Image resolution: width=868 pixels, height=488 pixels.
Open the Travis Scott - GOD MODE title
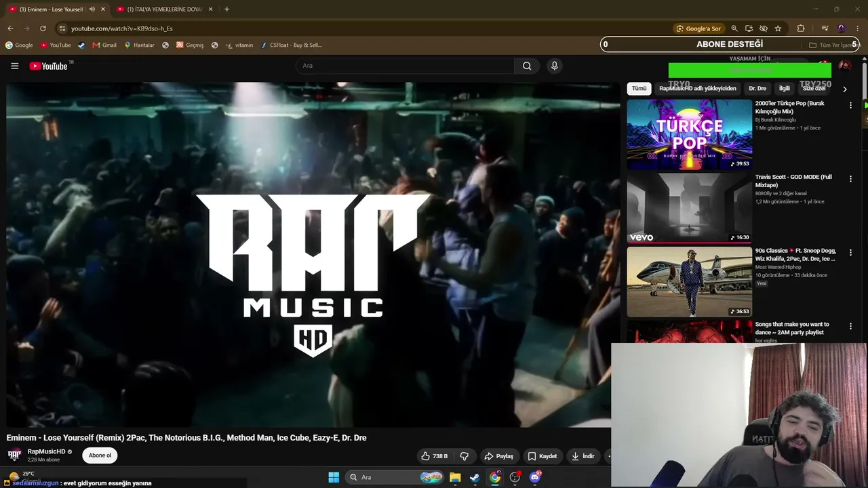click(793, 181)
